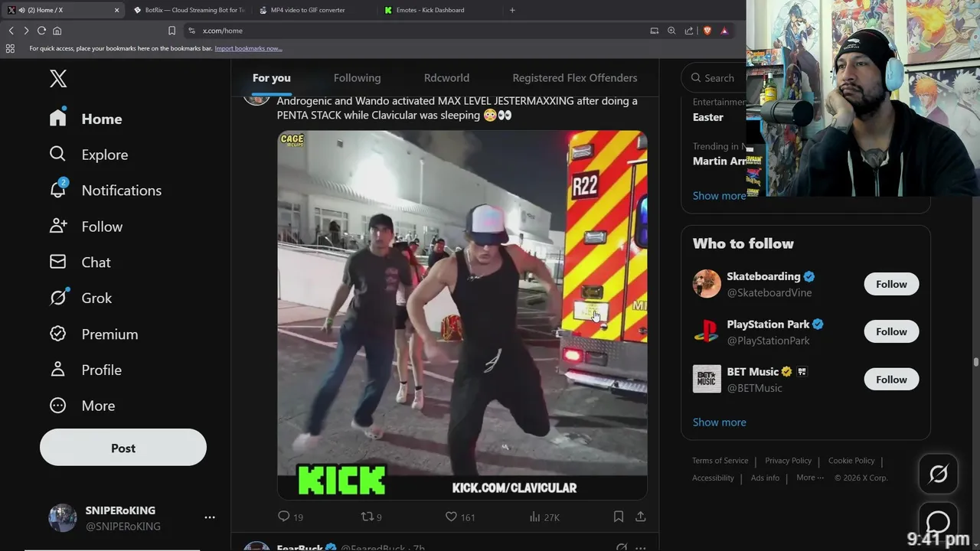Click Import bookmarks now link
The width and height of the screenshot is (980, 551).
tap(248, 48)
